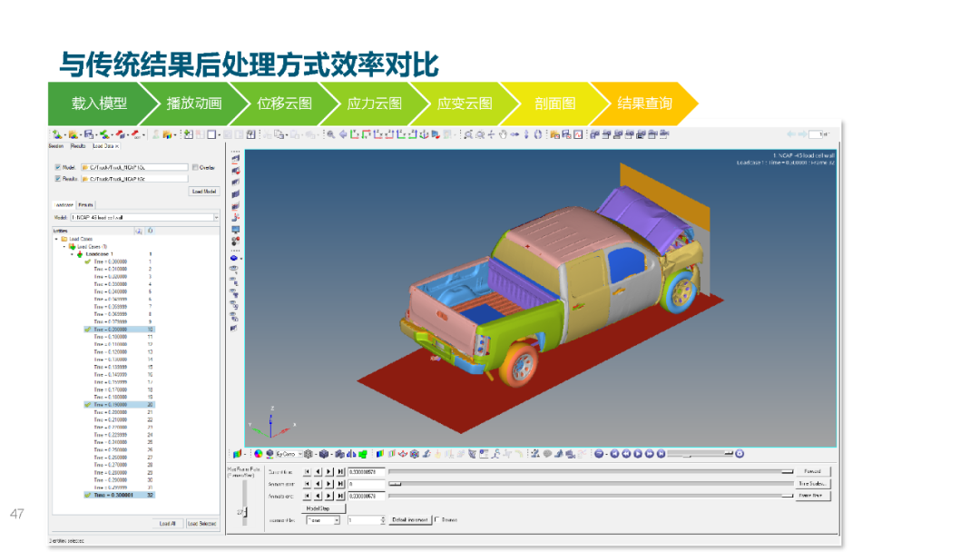This screenshot has width=980, height=552.
Task: Select the Loadcase sub-tab
Action: pos(64,205)
